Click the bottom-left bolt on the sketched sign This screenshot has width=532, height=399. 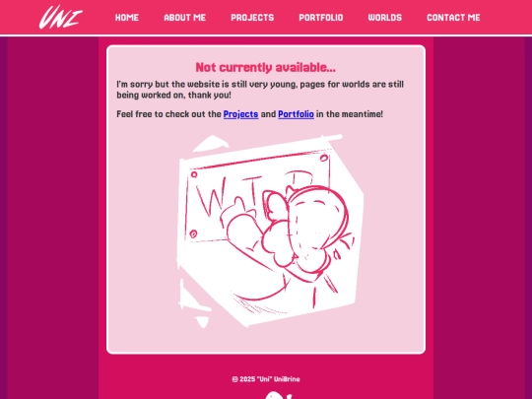click(x=193, y=233)
